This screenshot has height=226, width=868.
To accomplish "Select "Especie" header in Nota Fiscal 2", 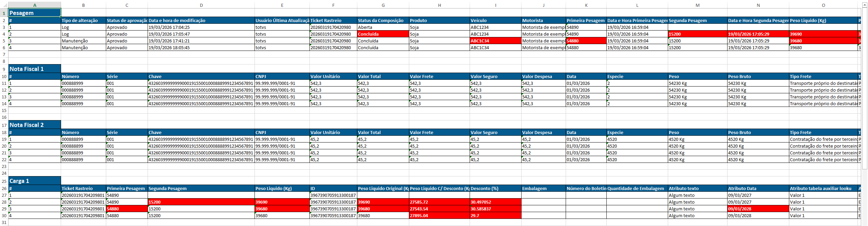I will point(637,132).
